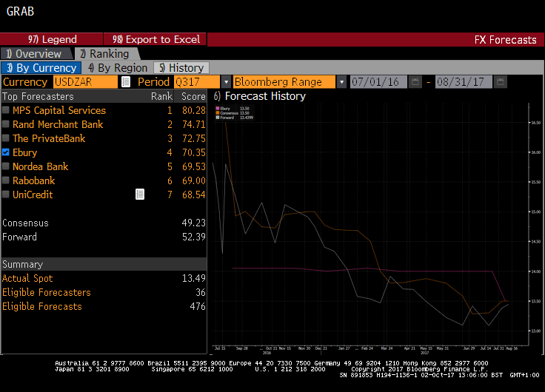This screenshot has height=392, width=545.
Task: Click the Rank column header
Action: point(161,96)
